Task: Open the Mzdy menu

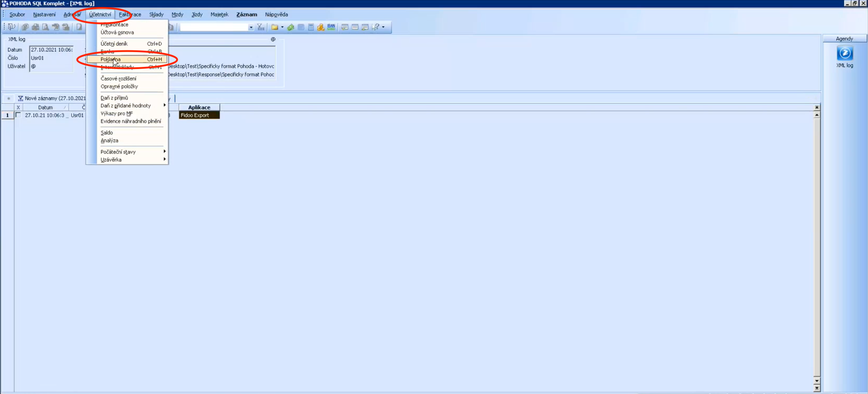Action: point(177,14)
